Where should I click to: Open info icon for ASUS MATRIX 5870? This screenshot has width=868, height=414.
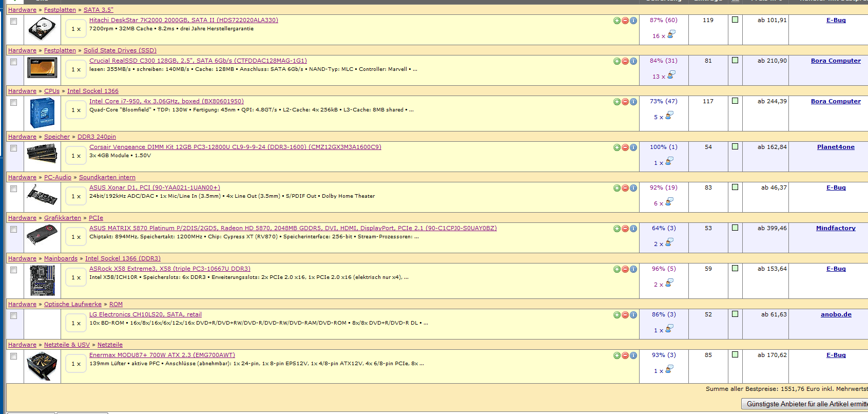pyautogui.click(x=633, y=229)
